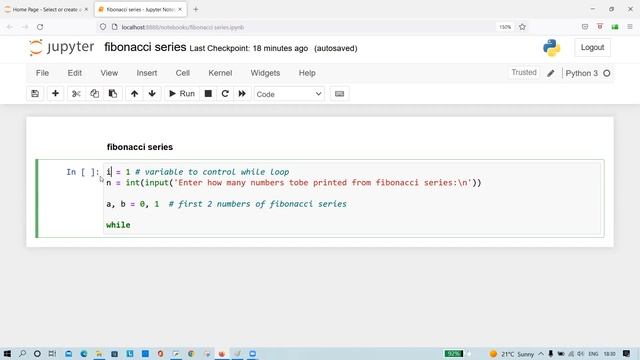Paste cells below icon

click(x=113, y=94)
